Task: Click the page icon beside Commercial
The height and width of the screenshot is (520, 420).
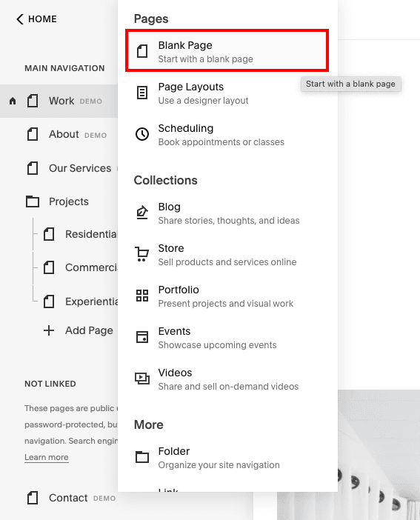Action: 49,267
